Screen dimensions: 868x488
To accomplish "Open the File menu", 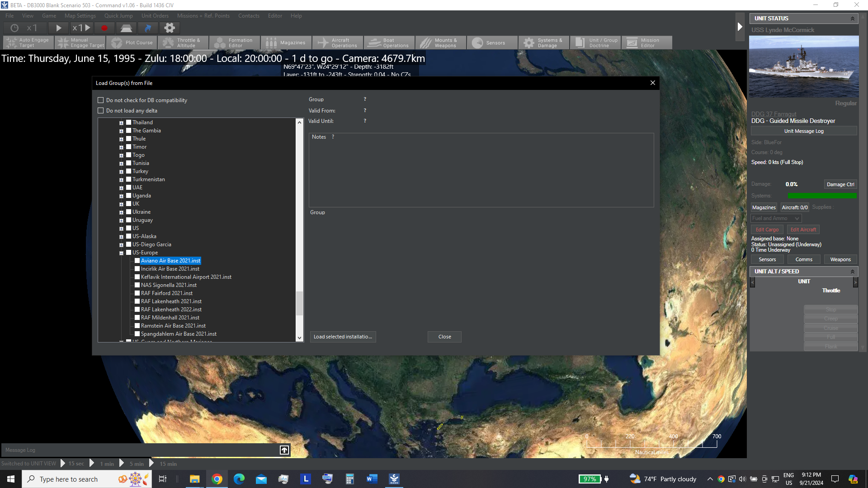I will coord(9,16).
